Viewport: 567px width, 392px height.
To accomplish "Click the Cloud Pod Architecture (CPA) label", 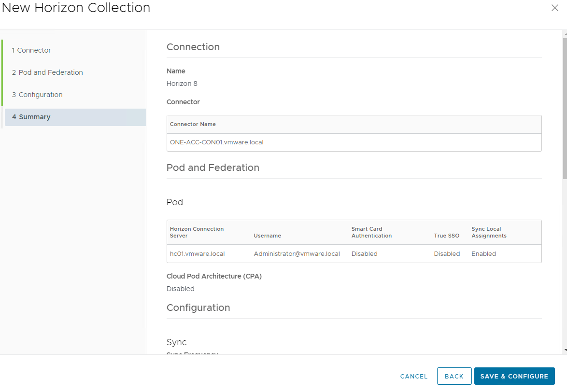I will [214, 276].
